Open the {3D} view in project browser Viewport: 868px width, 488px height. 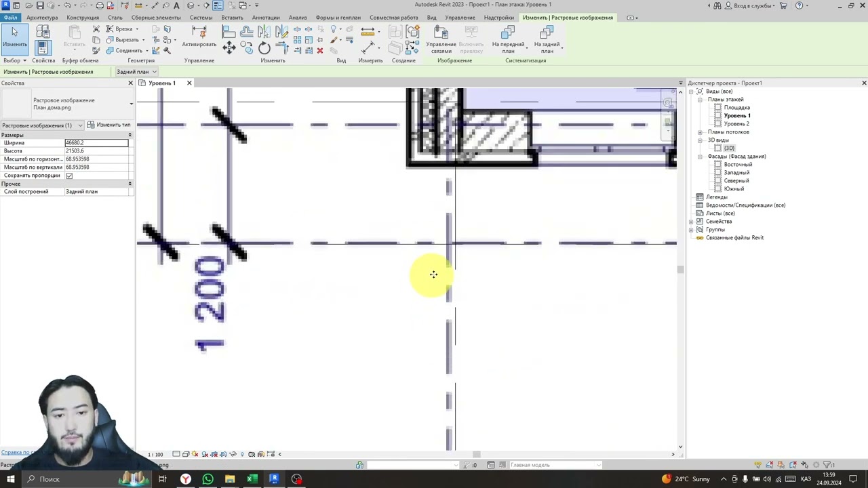(x=729, y=148)
